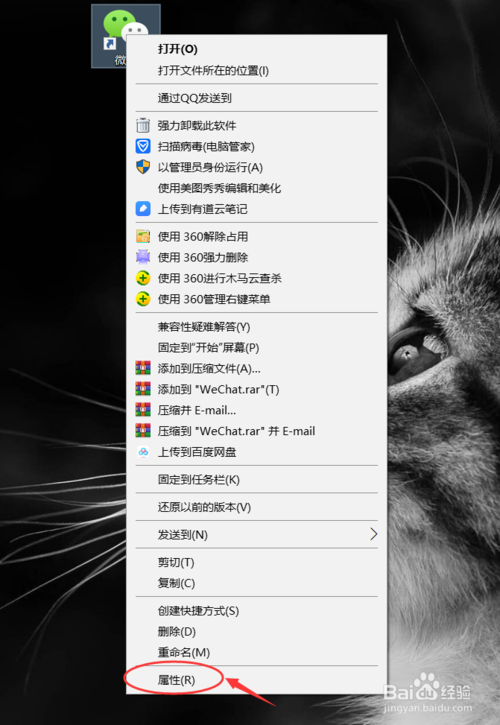500x725 pixels.
Task: Select 使用 360解除占用
Action: (x=256, y=236)
